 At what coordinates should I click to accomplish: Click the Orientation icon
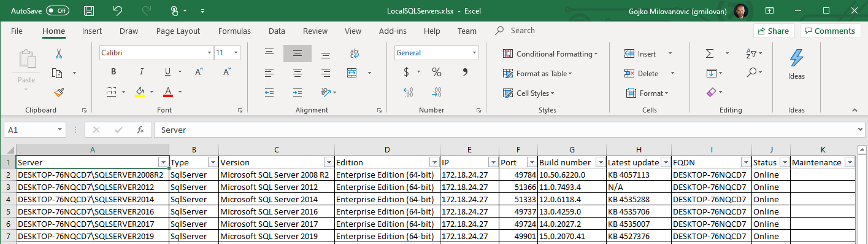click(x=325, y=93)
